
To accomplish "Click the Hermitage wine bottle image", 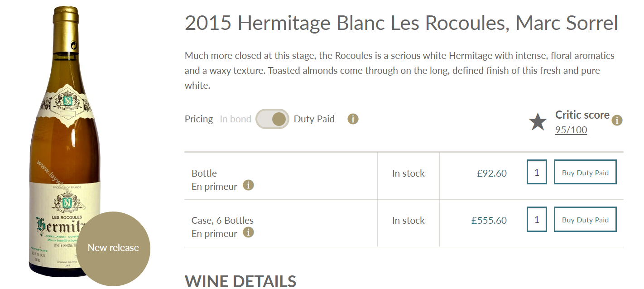I will [67, 141].
